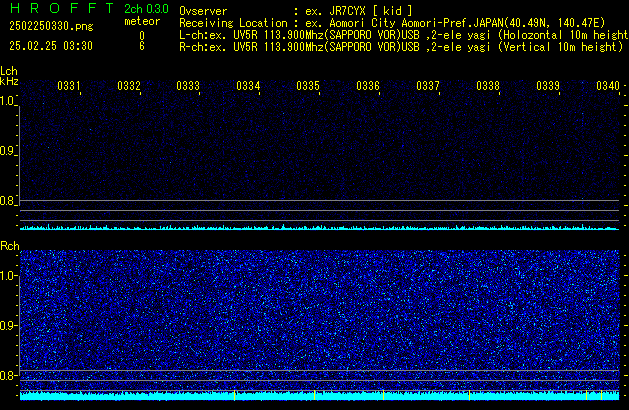Click the 0336 time marker

pyautogui.click(x=368, y=86)
